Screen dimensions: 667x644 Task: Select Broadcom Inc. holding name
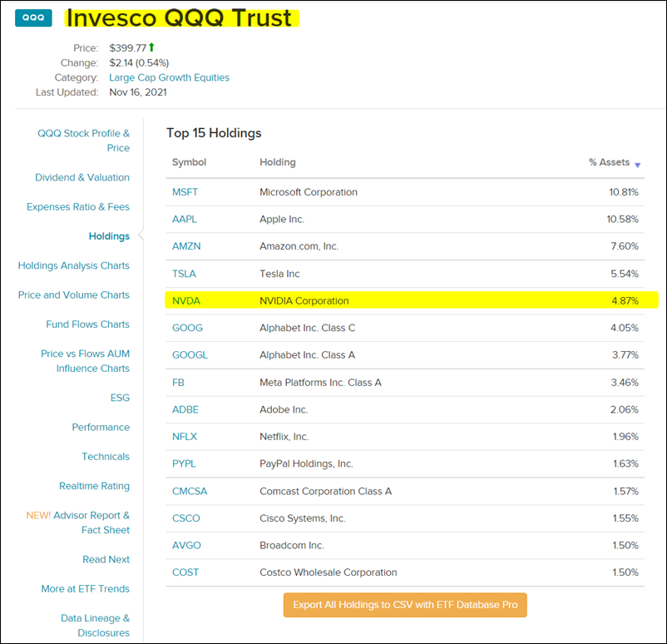point(292,545)
